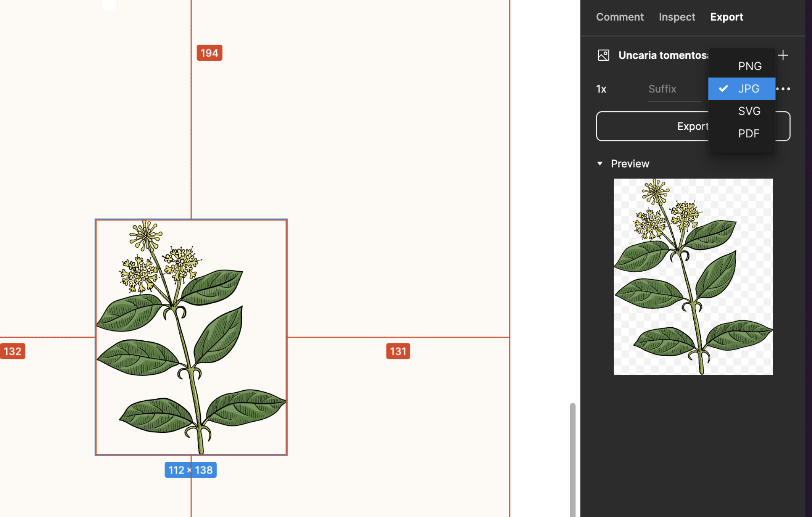Screen dimensions: 812x517
Task: Open the 1x scale dropdown
Action: (601, 89)
